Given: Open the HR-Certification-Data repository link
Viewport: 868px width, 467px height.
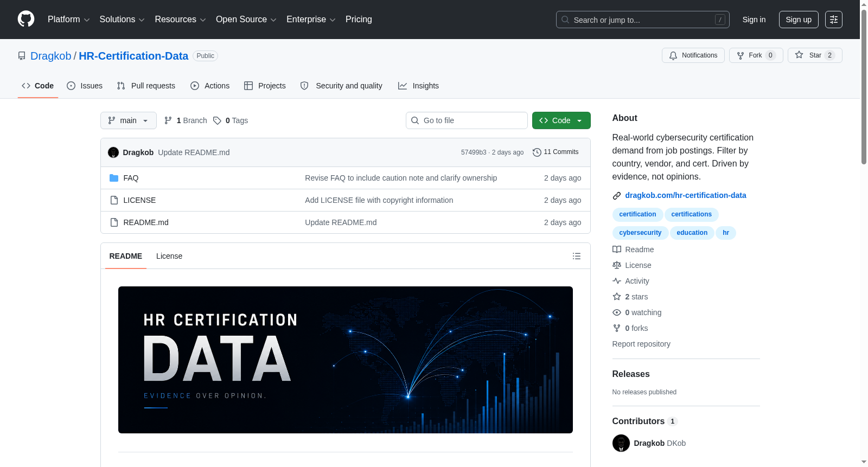Looking at the screenshot, I should pos(133,56).
